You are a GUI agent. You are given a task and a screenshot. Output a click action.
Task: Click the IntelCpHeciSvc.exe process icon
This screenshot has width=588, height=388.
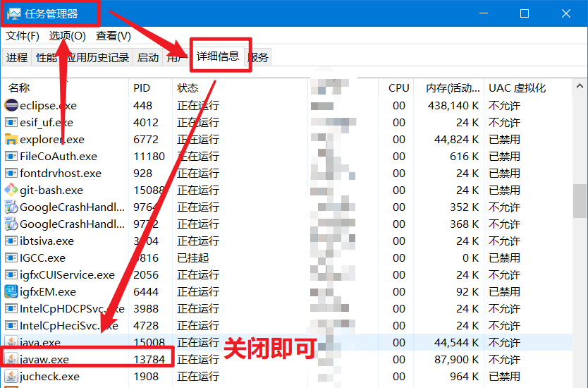(11, 325)
